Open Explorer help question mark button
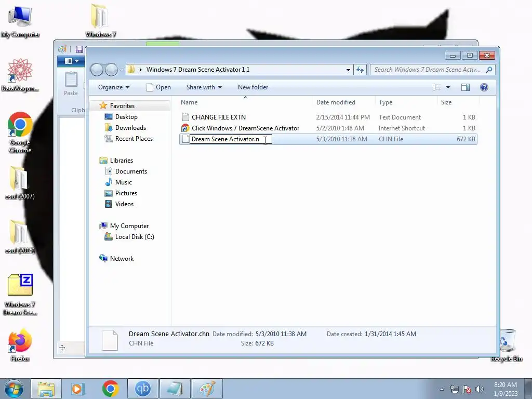The image size is (532, 399). coord(484,87)
